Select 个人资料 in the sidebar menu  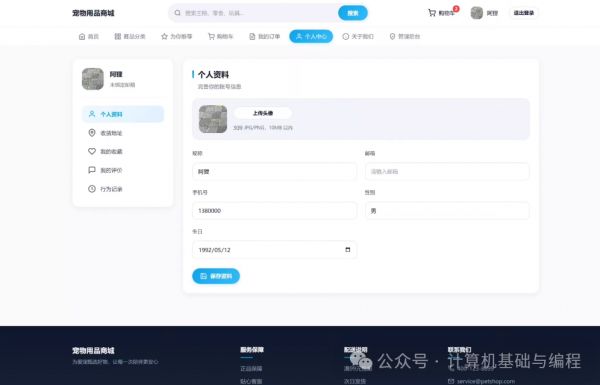click(x=123, y=114)
